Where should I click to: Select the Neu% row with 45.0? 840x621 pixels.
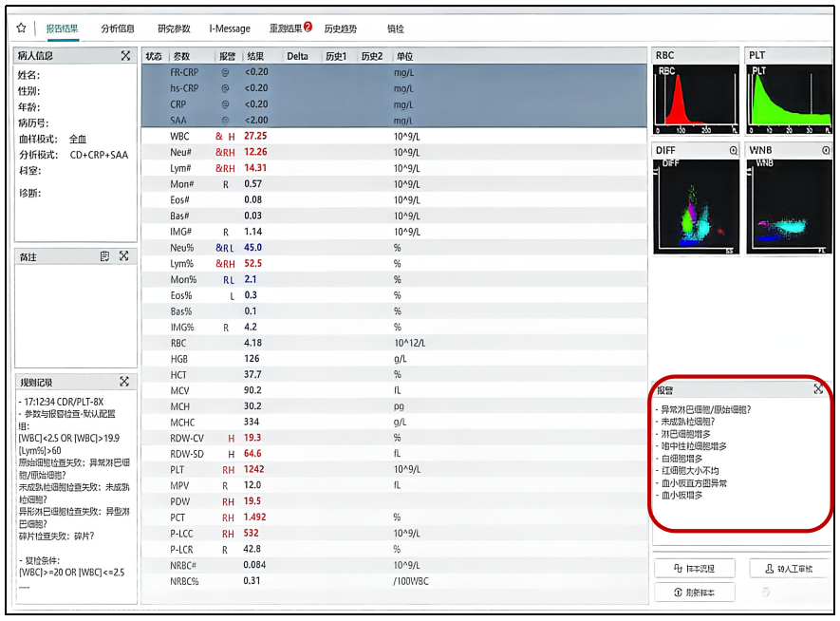(394, 248)
